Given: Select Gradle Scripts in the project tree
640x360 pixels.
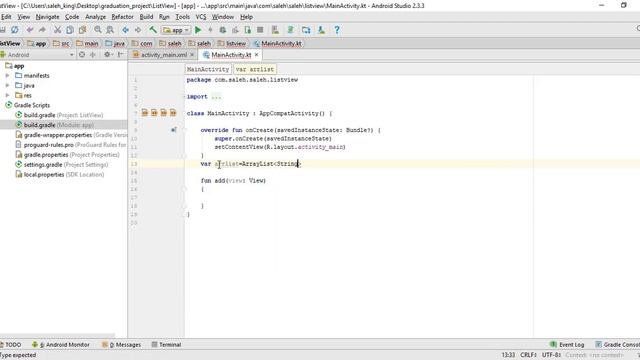Looking at the screenshot, I should (x=32, y=105).
